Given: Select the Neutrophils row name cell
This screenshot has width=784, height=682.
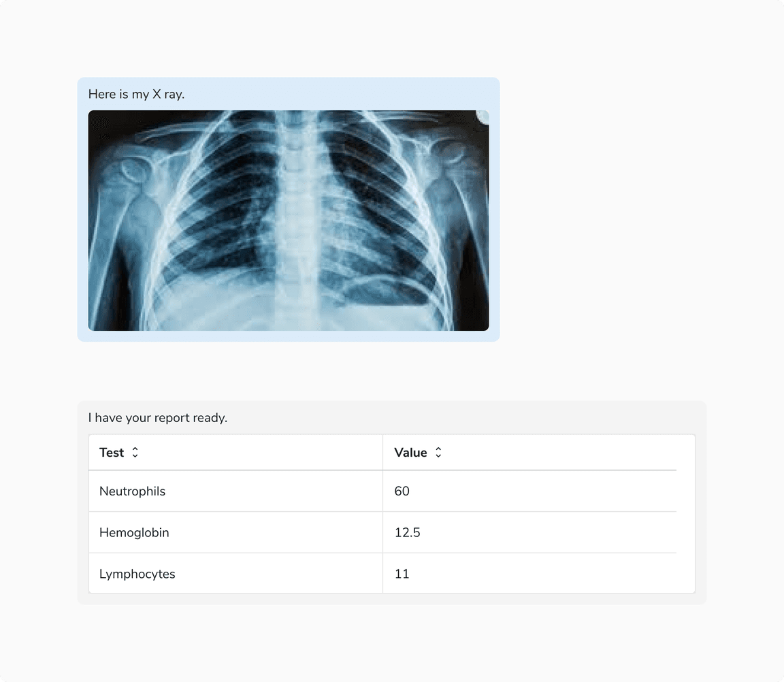Looking at the screenshot, I should coord(133,491).
